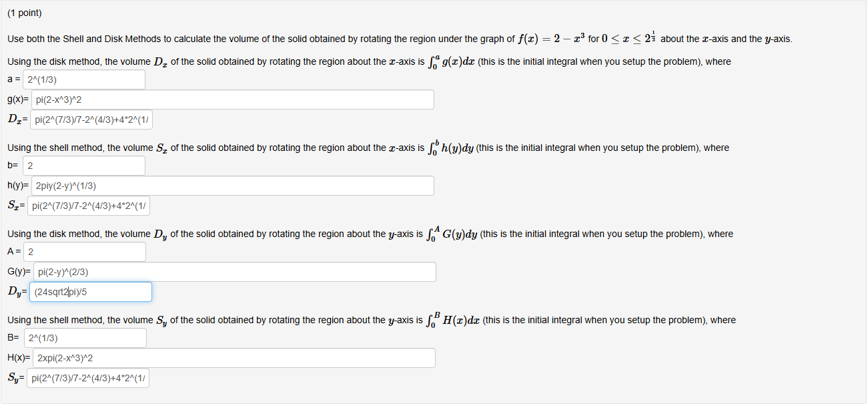Click the G(y) answer field

tap(235, 271)
